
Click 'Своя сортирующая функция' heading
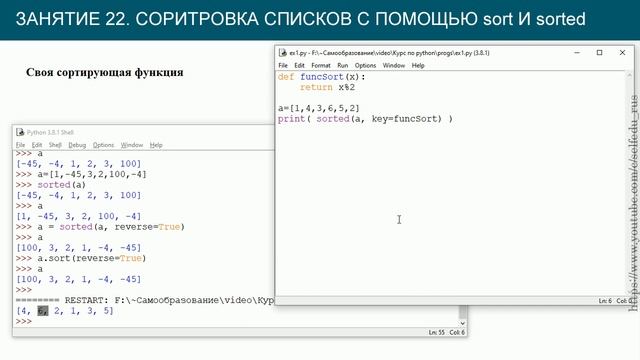[x=104, y=72]
